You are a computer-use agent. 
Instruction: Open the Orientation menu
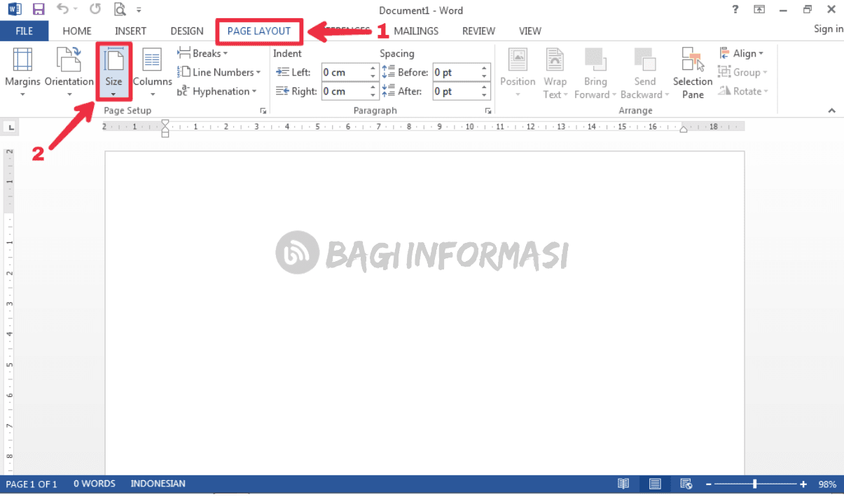[69, 72]
